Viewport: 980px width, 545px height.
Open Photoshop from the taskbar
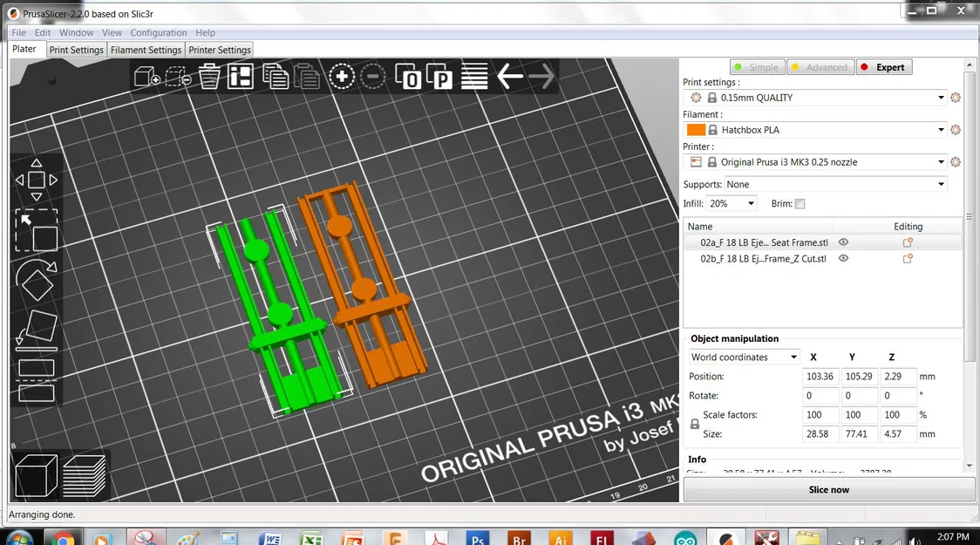478,537
